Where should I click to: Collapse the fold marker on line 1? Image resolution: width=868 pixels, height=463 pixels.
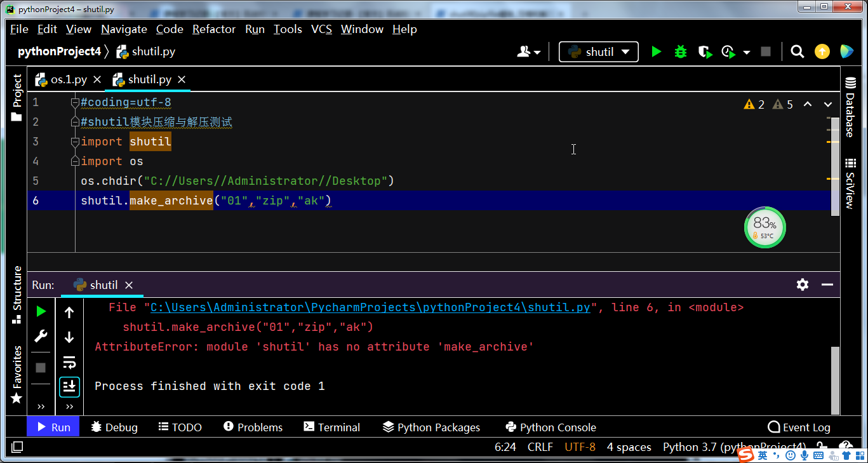point(75,102)
